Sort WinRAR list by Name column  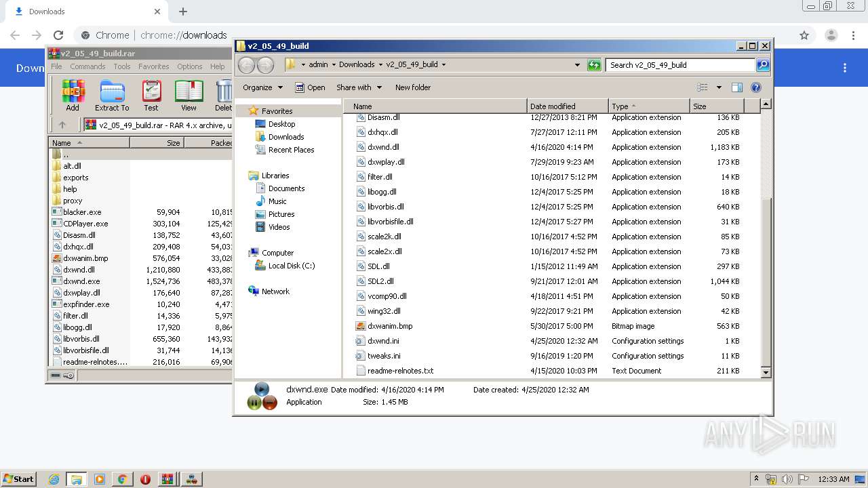(x=89, y=143)
